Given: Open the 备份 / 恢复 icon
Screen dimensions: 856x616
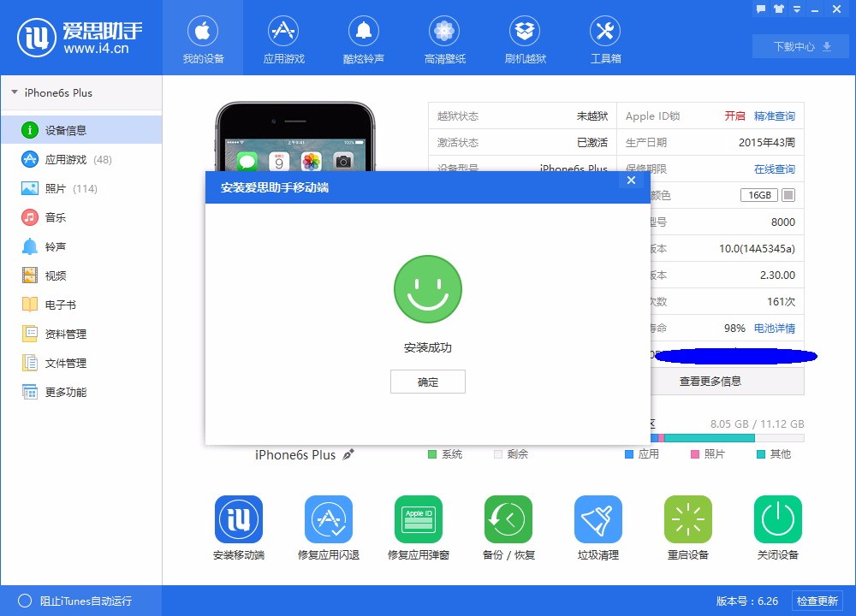Looking at the screenshot, I should coord(508,518).
